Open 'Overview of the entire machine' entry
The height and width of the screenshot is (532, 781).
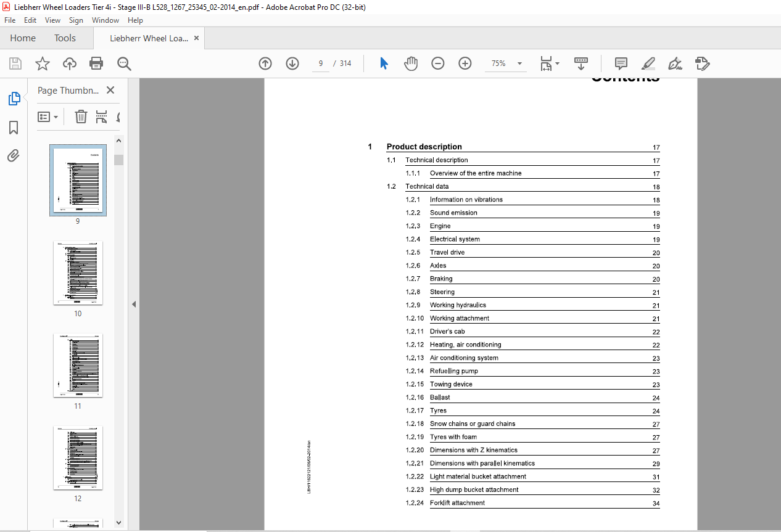476,173
